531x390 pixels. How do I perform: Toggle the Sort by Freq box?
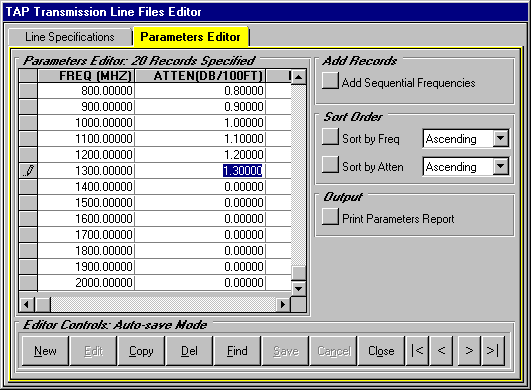point(330,137)
